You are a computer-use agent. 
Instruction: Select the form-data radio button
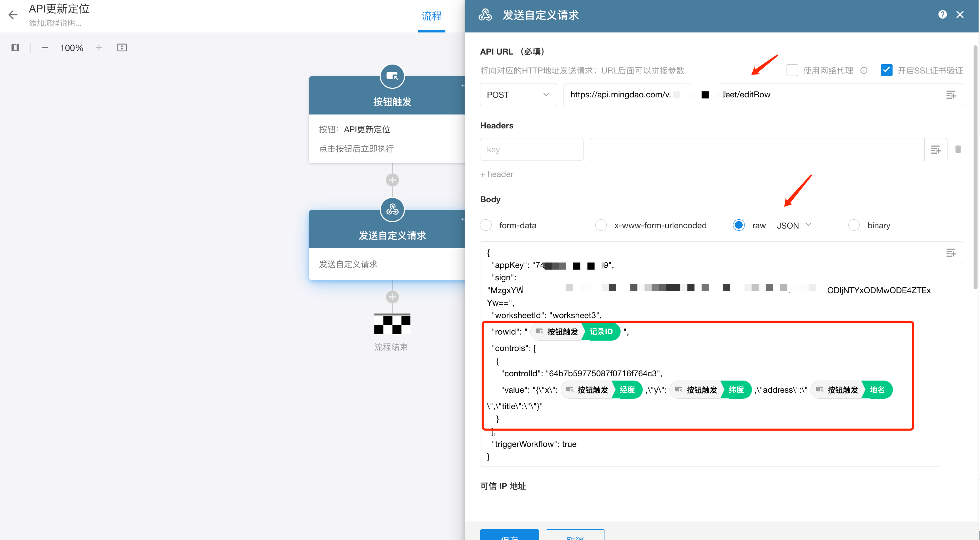click(486, 225)
